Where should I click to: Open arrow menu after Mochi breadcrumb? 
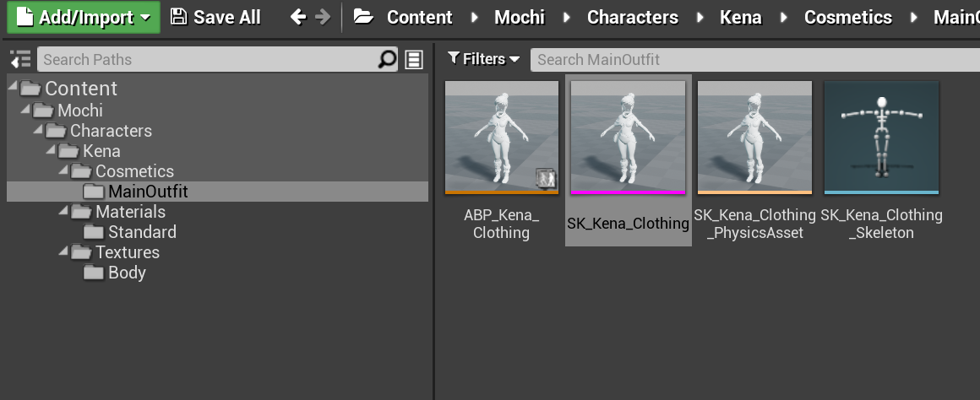[567, 18]
